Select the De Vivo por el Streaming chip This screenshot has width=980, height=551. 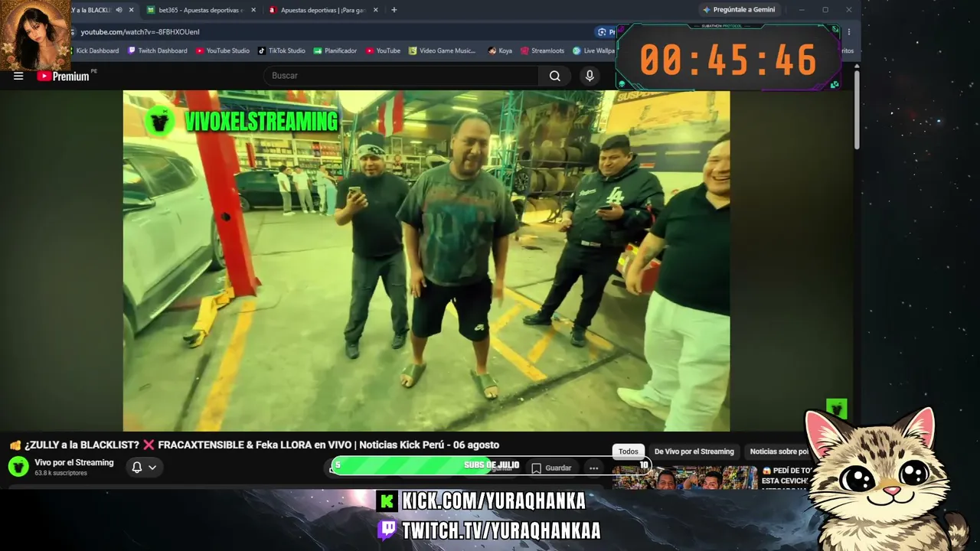[x=694, y=452]
